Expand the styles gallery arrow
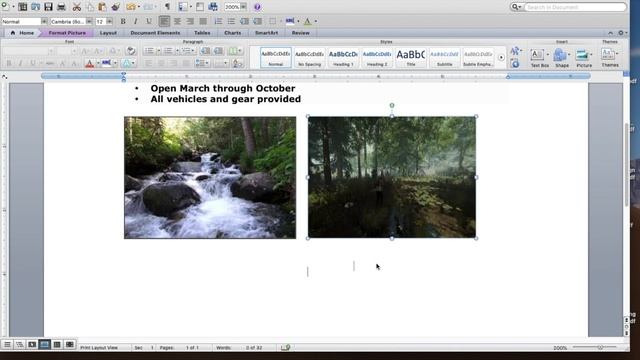 501,58
